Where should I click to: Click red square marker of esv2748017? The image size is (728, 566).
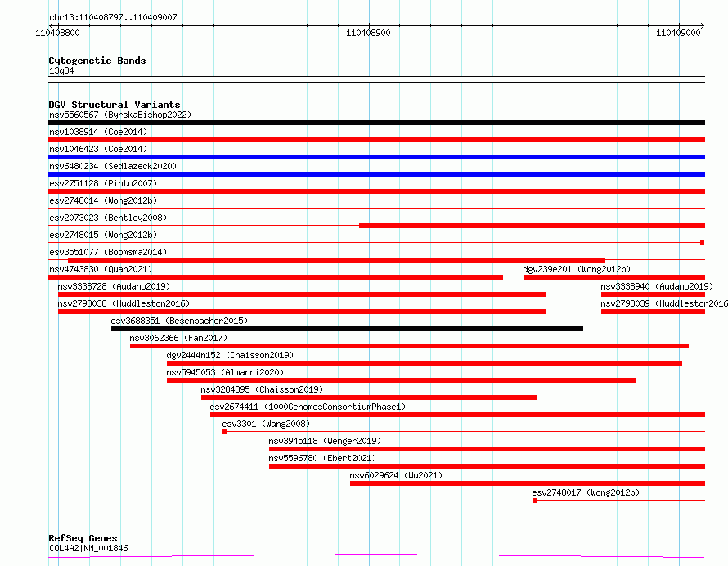pos(534,501)
